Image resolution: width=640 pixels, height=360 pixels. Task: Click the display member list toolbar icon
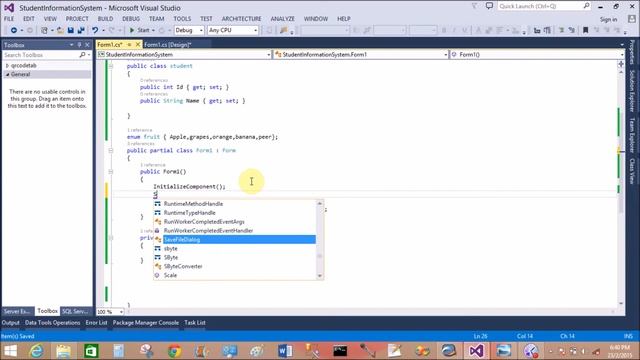point(537,30)
